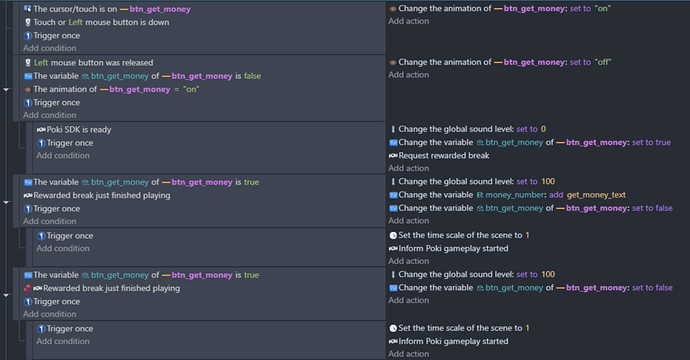Image resolution: width=690 pixels, height=360 pixels.
Task: Collapse the 'Left mouse button was released' event
Action: click(x=6, y=89)
